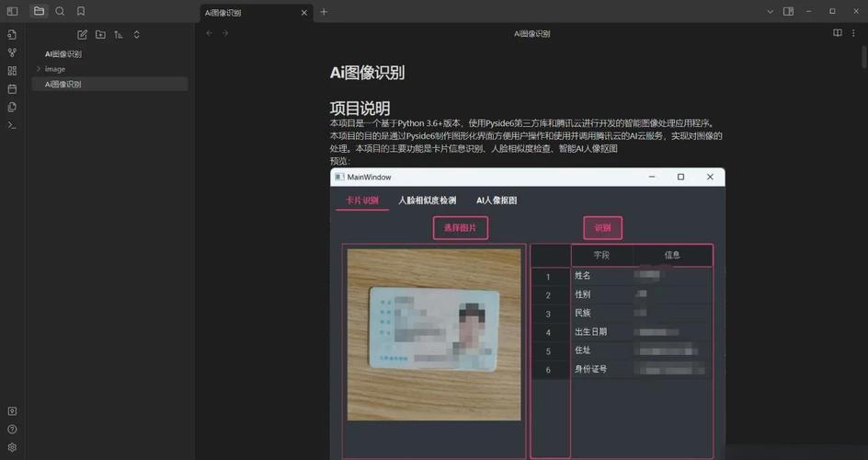Select the 出生日期 table row cell
The image size is (868, 460).
601,331
